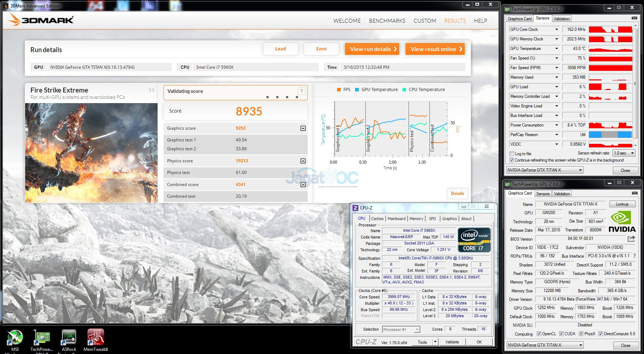Click the camera screenshot icon in GPU-Z Sensors window
Viewport: 644px width, 354px height.
634,18
